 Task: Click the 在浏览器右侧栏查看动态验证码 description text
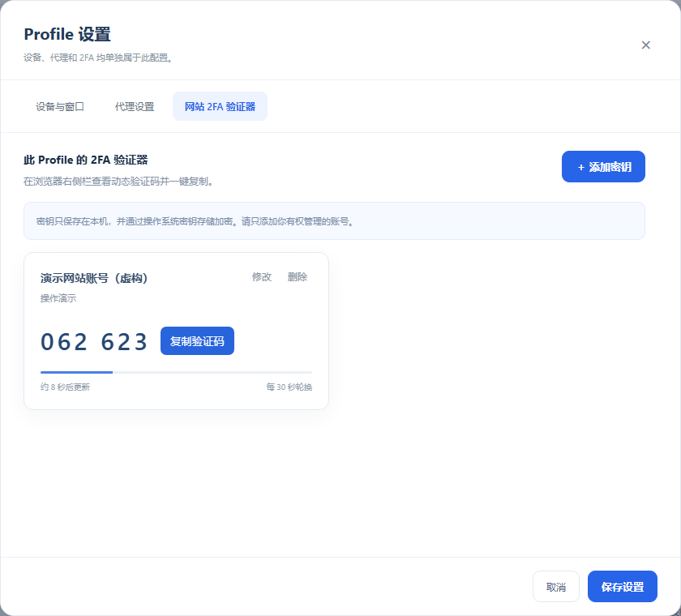(x=119, y=182)
